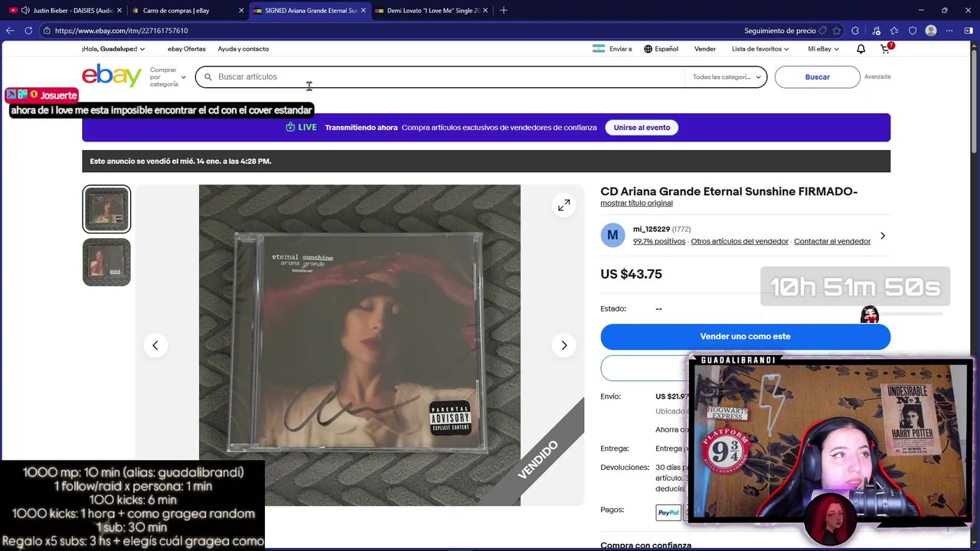The width and height of the screenshot is (980, 551).
Task: Close the Demi Lovato tab
Action: [485, 11]
